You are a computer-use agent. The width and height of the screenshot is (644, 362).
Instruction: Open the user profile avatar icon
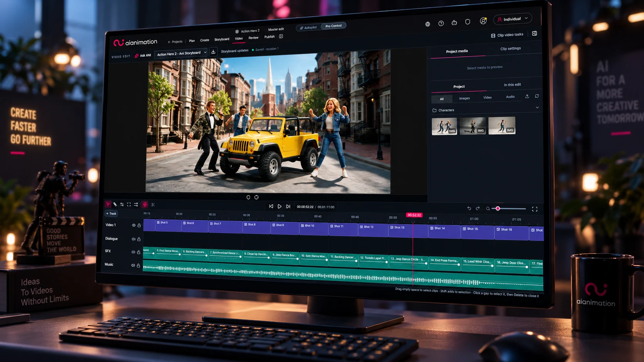(x=483, y=21)
